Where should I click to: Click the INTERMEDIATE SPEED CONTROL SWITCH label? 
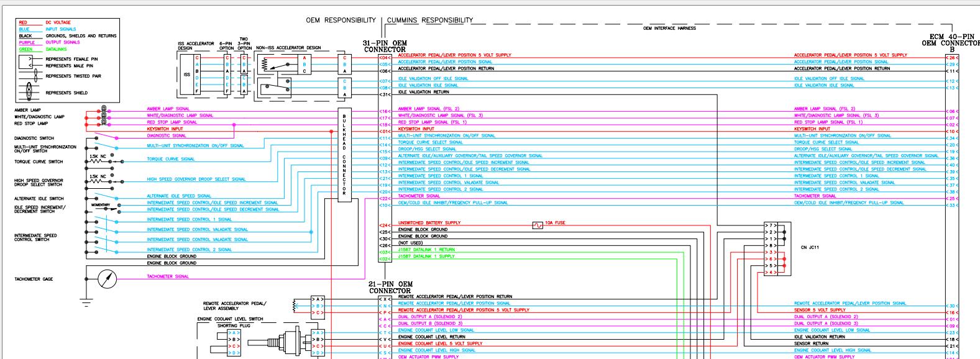coord(35,237)
